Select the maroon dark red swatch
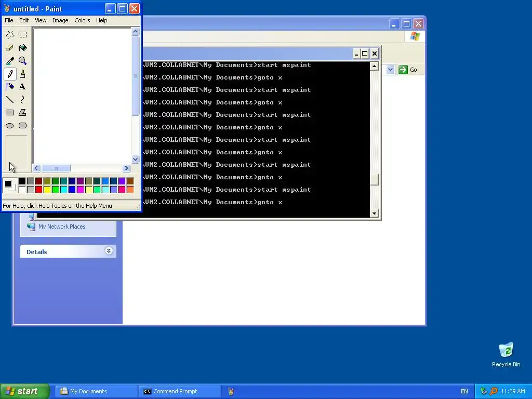This screenshot has height=399, width=532. [38, 181]
